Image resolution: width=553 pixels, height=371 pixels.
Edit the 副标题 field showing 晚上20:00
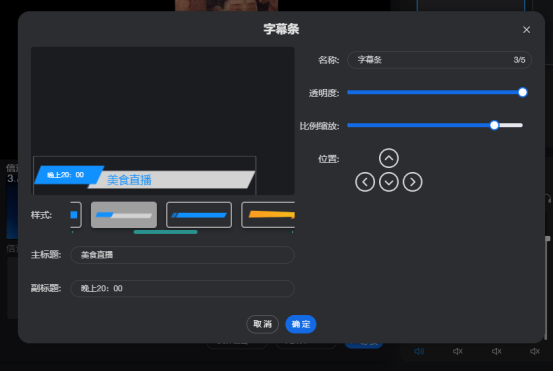click(182, 288)
